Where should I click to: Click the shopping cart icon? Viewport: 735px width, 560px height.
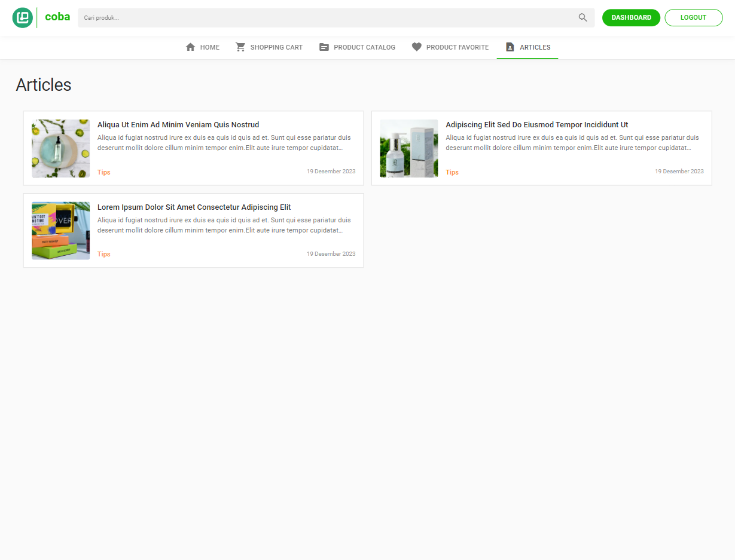click(240, 47)
